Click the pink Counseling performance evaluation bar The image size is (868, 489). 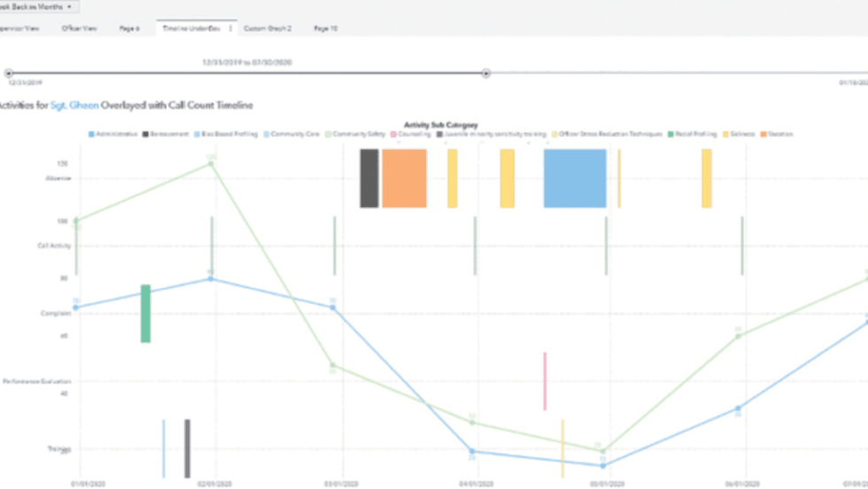pos(545,381)
